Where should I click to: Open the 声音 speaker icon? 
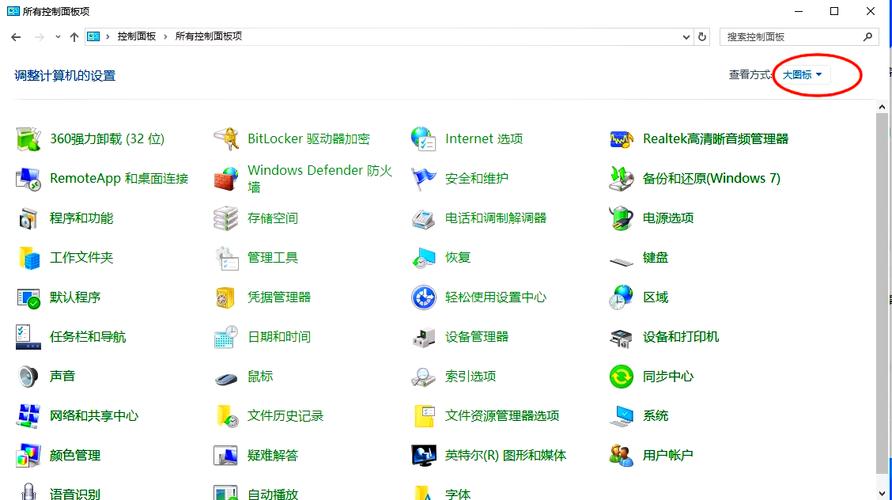[28, 377]
